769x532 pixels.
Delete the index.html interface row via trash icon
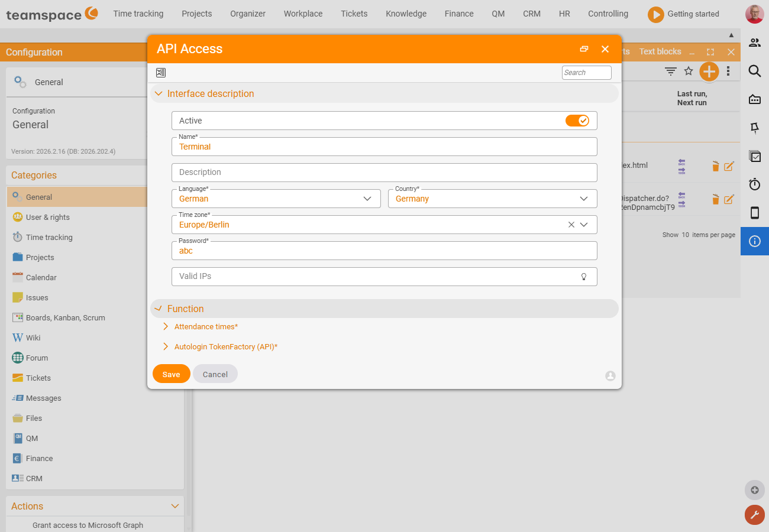tap(715, 166)
